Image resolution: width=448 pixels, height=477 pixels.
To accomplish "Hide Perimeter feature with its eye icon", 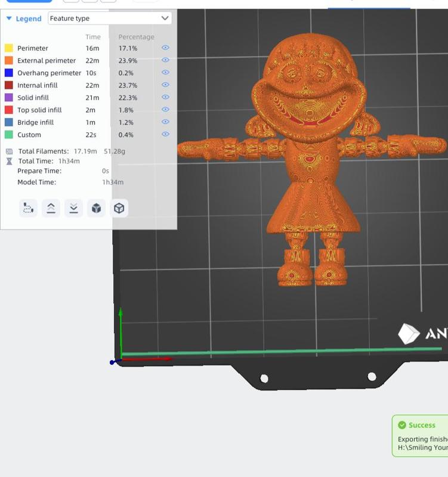I will (x=165, y=48).
